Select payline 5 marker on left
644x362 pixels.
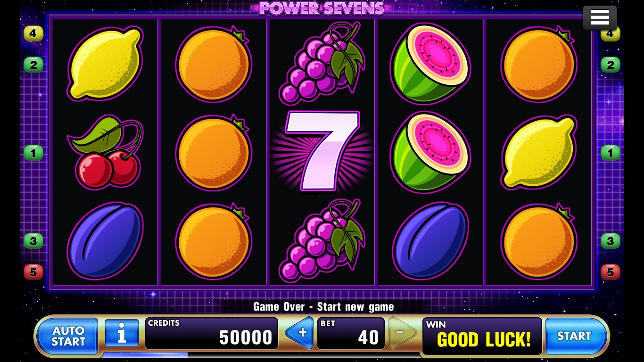[x=33, y=272]
